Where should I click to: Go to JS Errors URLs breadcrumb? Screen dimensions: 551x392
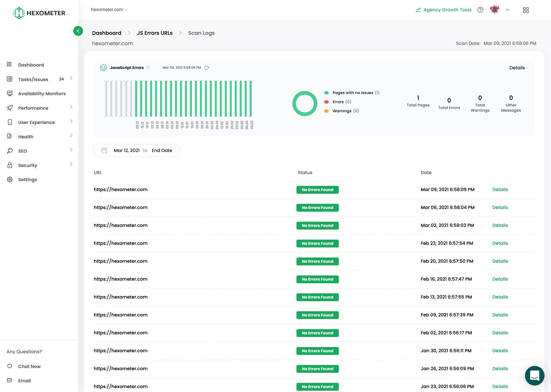(x=155, y=33)
